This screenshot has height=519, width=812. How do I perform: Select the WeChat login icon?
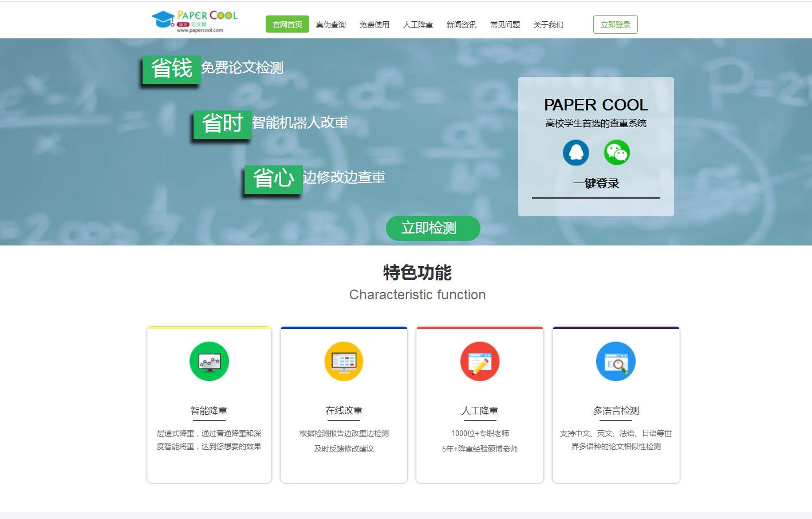616,153
